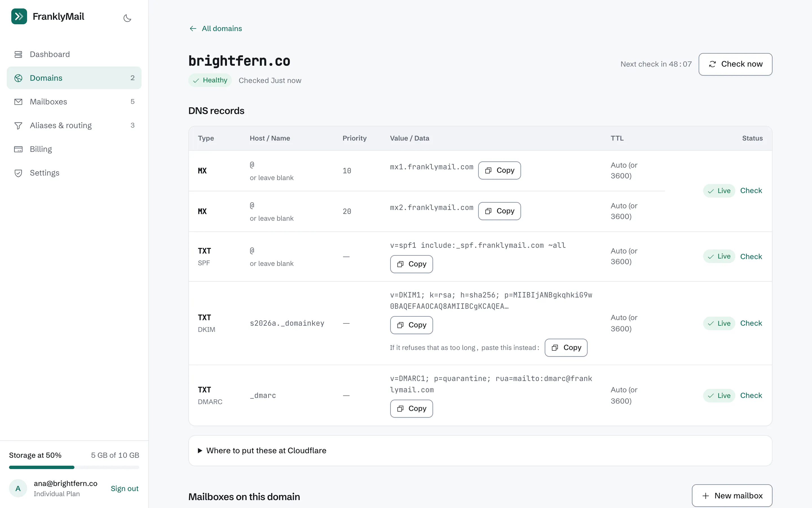Click the Check now button

(735, 64)
